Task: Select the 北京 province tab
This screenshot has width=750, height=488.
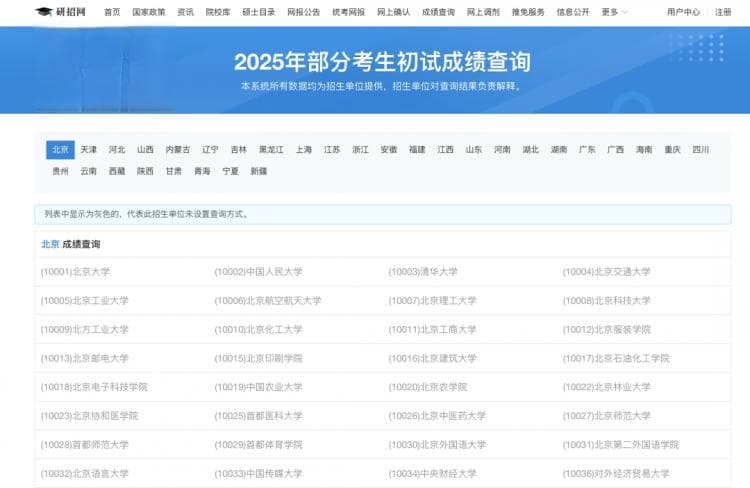Action: pos(60,150)
